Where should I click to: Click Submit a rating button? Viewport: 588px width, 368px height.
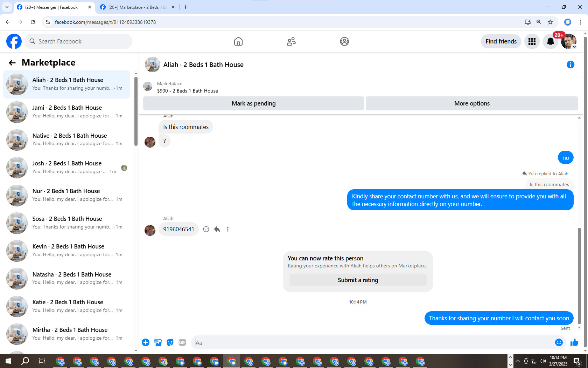point(358,280)
